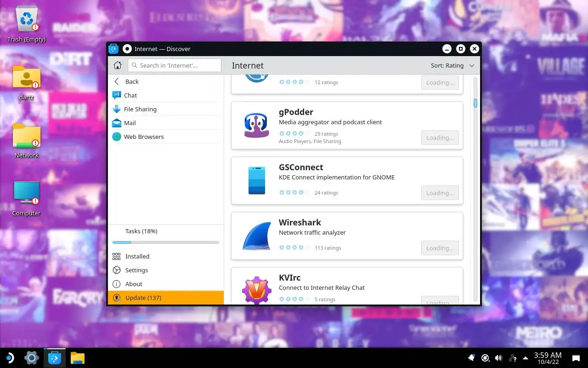Click the show desktop tray button
588x368 pixels.
pyautogui.click(x=576, y=358)
